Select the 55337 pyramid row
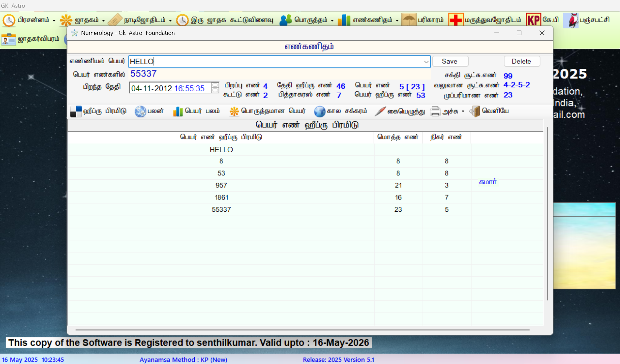620x364 pixels. [x=305, y=210]
